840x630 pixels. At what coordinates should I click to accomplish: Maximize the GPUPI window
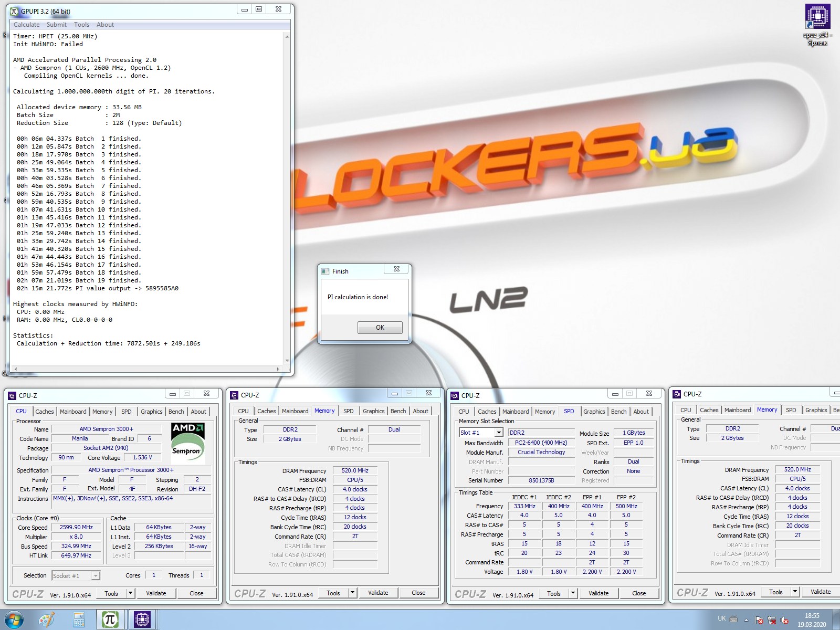point(259,9)
